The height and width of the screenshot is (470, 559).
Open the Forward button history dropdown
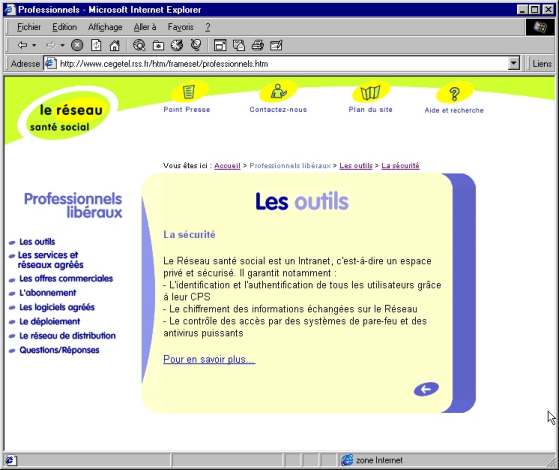coord(62,45)
